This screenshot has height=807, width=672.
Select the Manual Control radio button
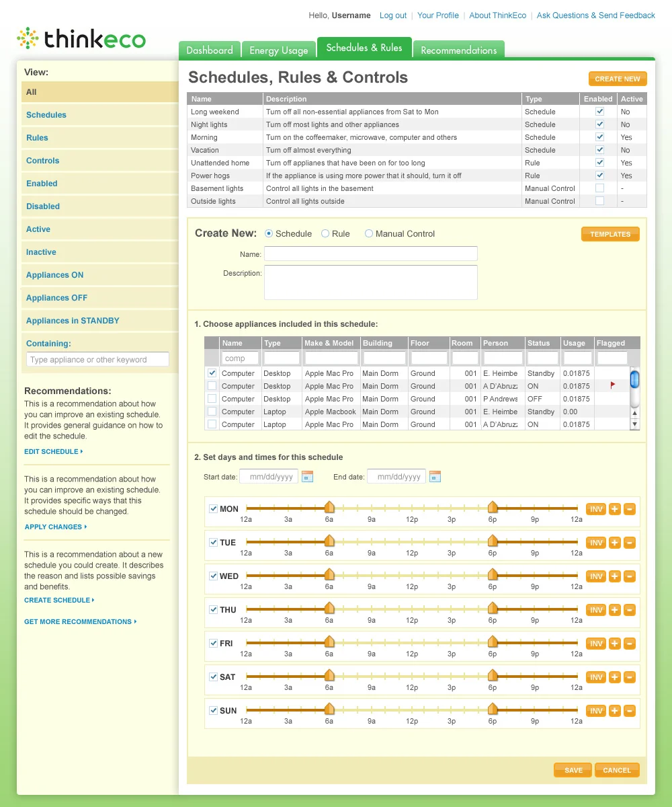(x=369, y=233)
